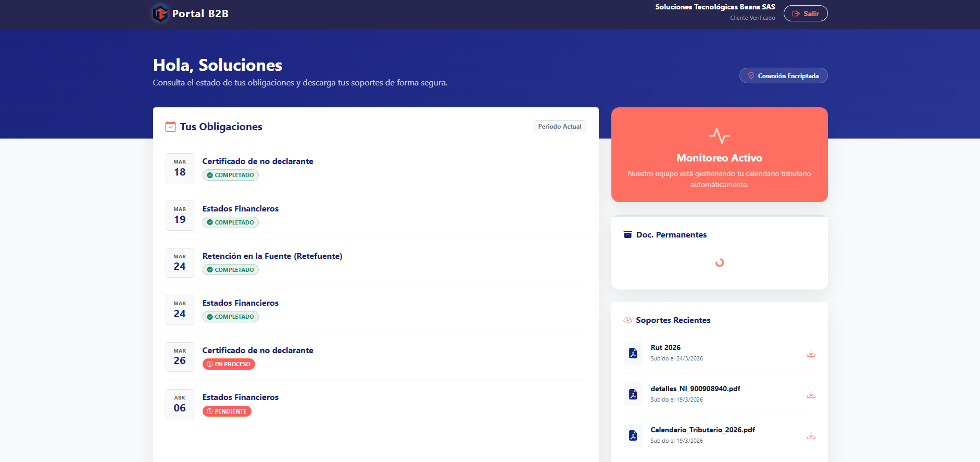
Task: Click the Periodo Actual badge
Action: pyautogui.click(x=560, y=127)
